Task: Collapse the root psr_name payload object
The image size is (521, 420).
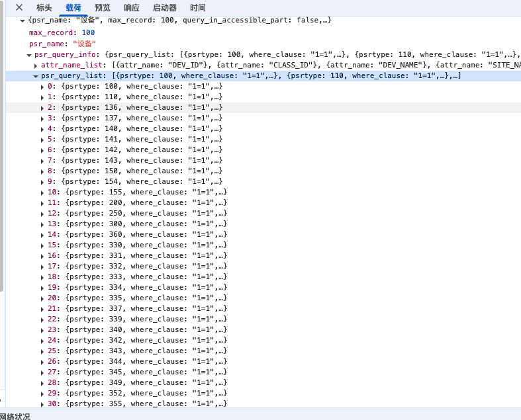Action: click(23, 21)
